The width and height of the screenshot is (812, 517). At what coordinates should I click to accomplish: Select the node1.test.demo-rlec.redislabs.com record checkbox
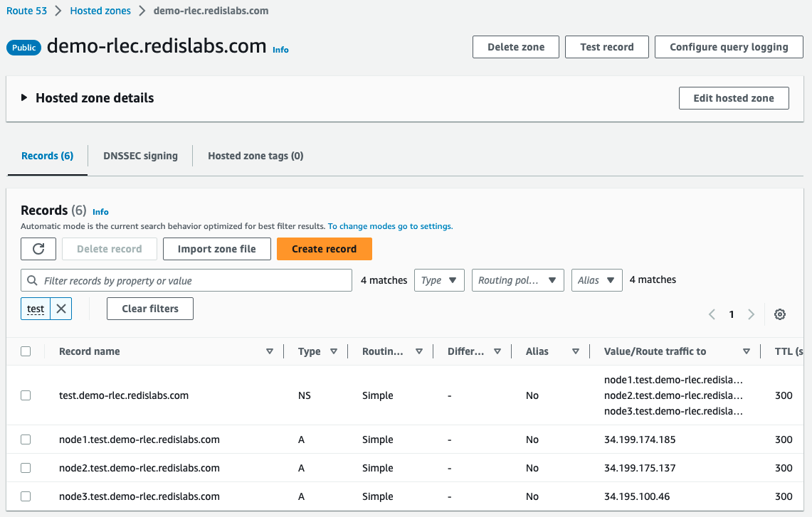tap(26, 439)
